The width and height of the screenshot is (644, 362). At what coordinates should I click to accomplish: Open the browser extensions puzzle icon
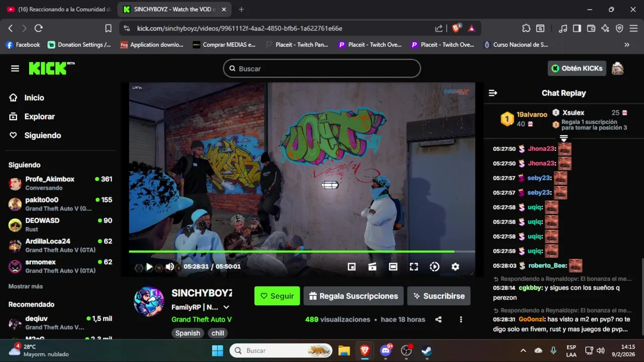pos(526,29)
